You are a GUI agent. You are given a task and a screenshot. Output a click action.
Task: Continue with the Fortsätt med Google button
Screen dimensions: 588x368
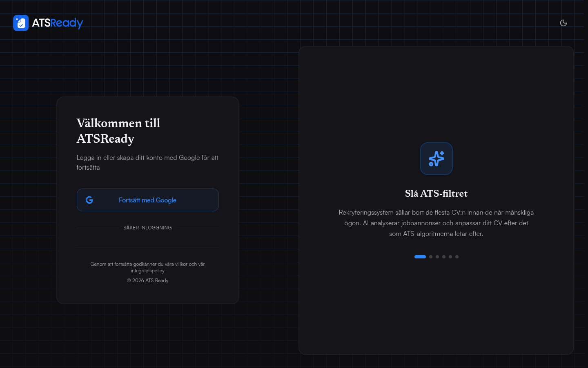(x=148, y=200)
